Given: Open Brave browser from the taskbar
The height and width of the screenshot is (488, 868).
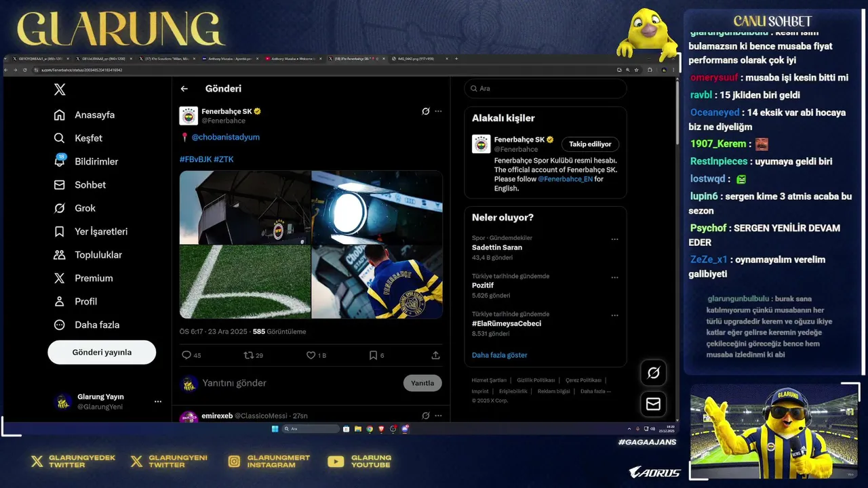Looking at the screenshot, I should click(x=381, y=429).
